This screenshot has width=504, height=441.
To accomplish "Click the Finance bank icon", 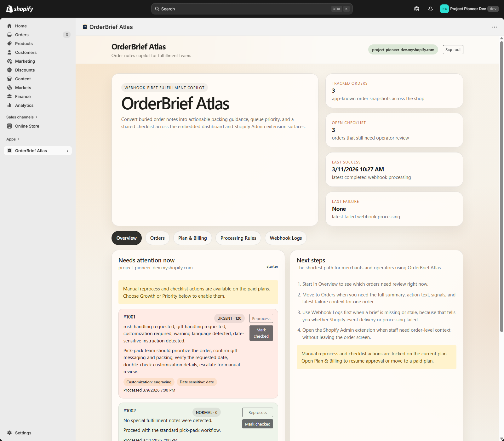I will [9, 96].
